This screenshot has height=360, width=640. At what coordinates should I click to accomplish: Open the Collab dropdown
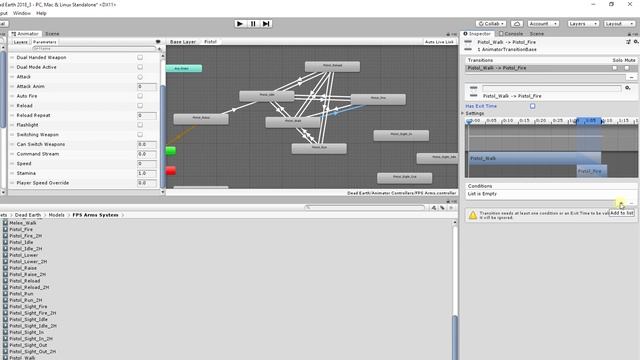491,24
